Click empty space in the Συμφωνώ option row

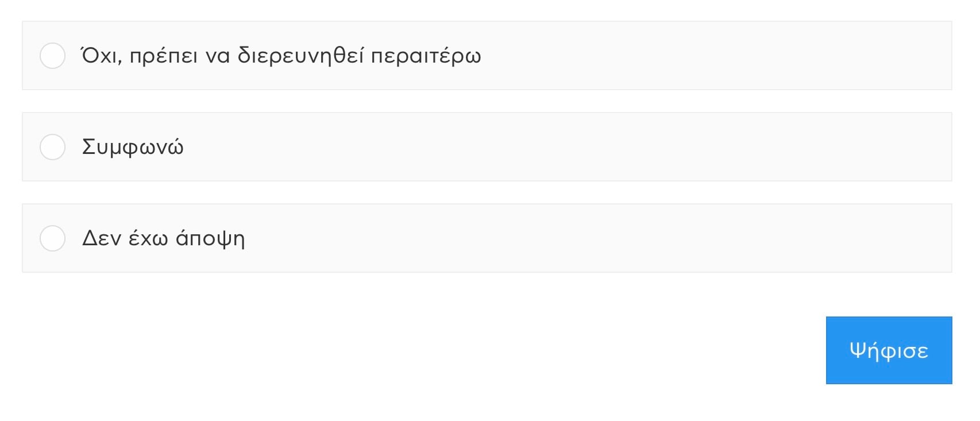574,147
